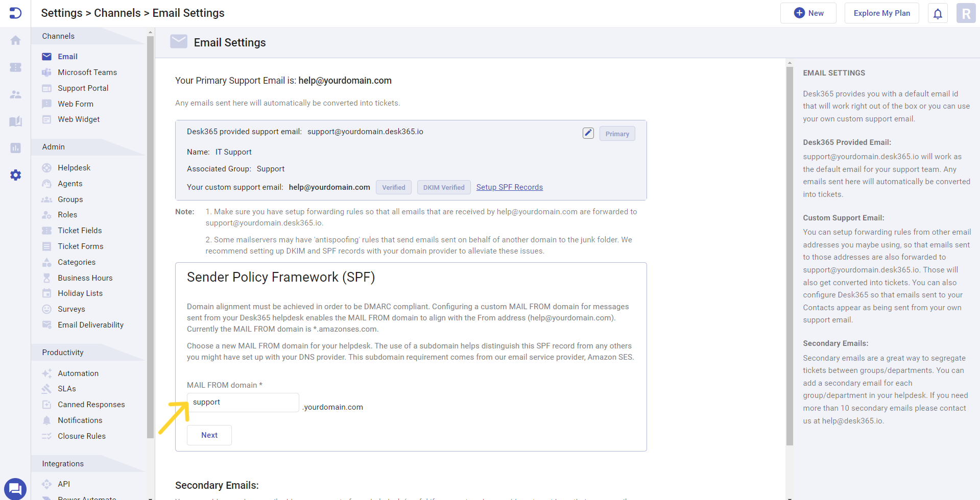Open the chat widget icon at bottom left
The width and height of the screenshot is (980, 500).
point(15,488)
